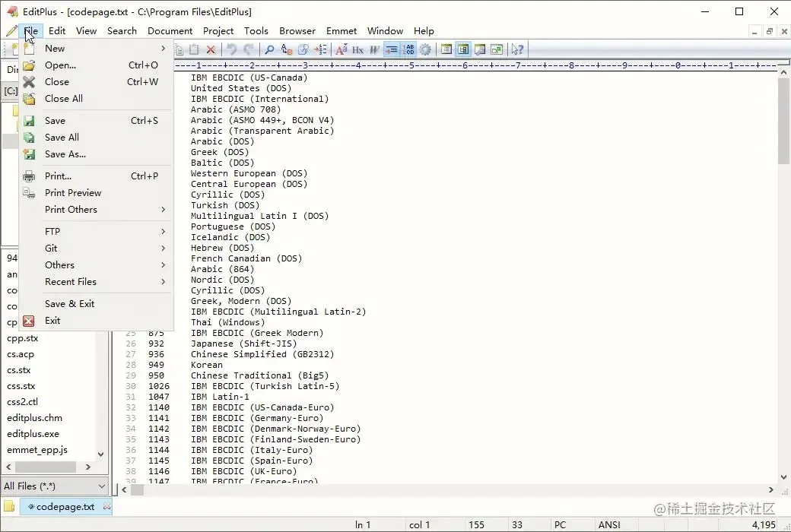The image size is (791, 532).
Task: Click the Save floppy disk icon in menu
Action: click(x=29, y=121)
